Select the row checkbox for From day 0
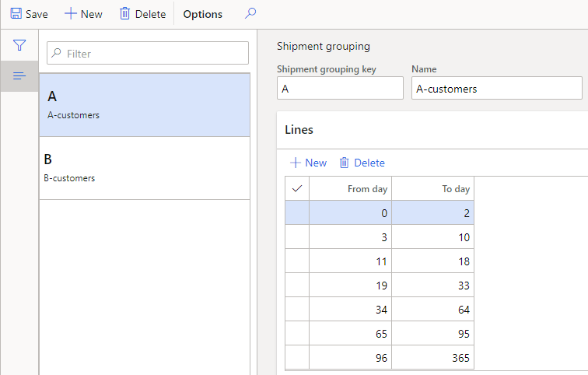The image size is (588, 375). click(x=297, y=212)
